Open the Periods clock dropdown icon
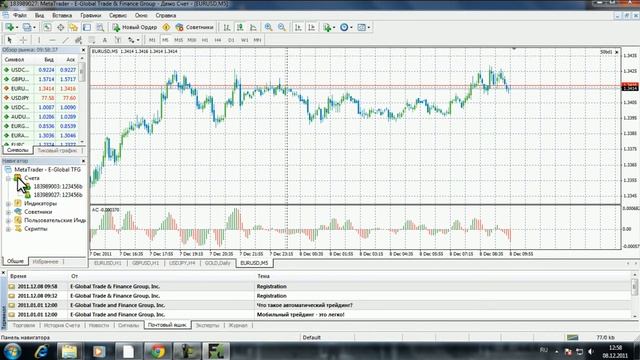The image size is (640, 360). click(x=346, y=27)
